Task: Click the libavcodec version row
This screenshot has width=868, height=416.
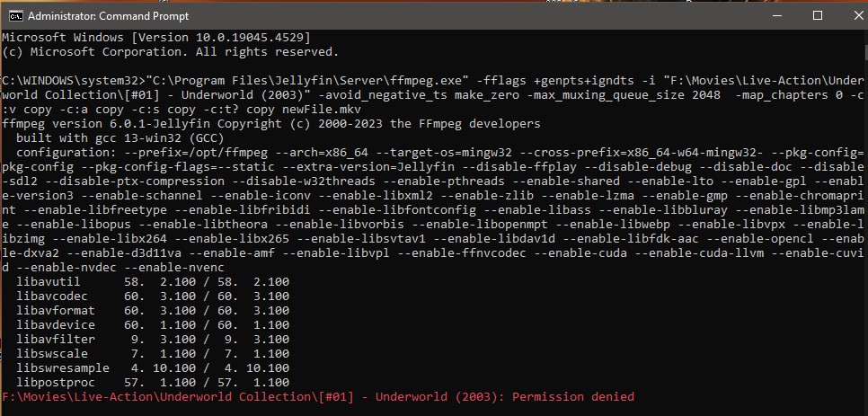Action: pos(153,296)
